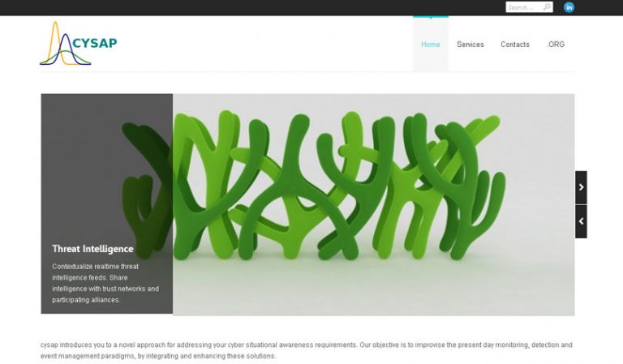Click 'participating alliances' caption line
623x364 pixels.
coord(86,300)
